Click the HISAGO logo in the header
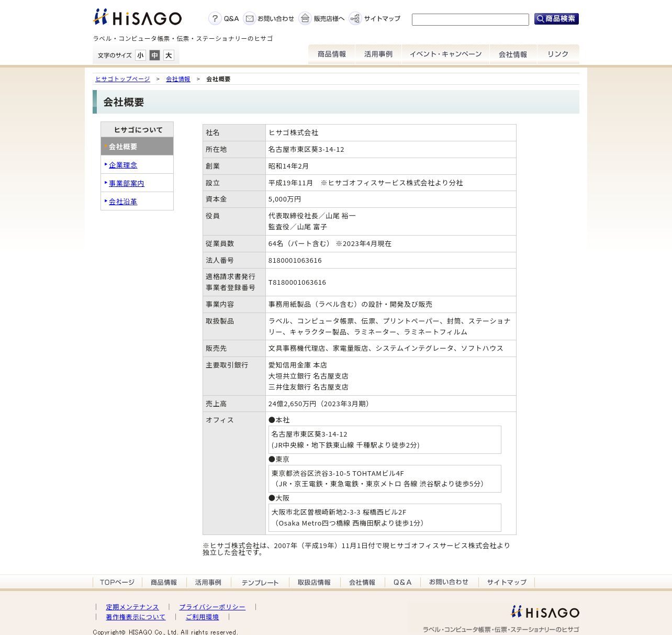 point(137,17)
